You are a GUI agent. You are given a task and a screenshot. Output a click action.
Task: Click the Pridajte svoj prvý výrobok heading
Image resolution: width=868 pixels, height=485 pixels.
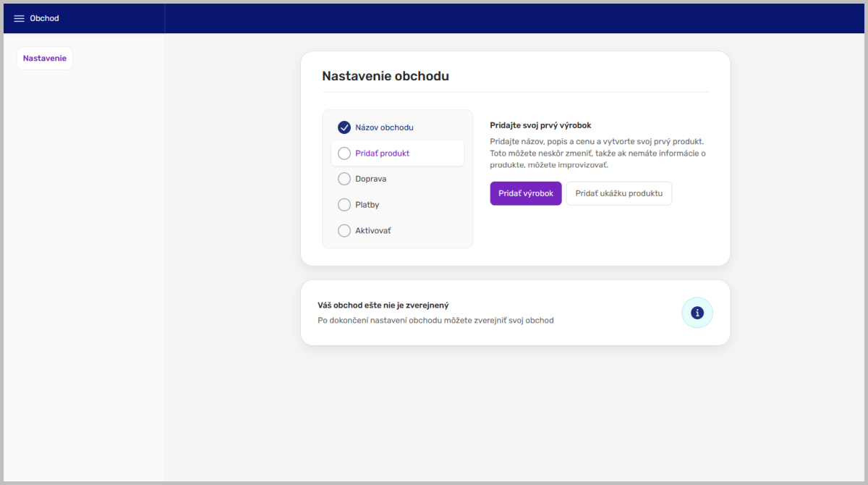[540, 125]
